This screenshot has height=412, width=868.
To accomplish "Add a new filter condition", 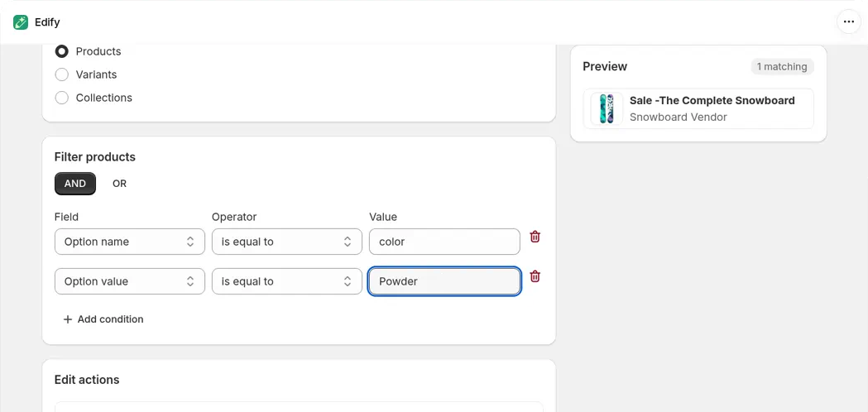I will [x=103, y=319].
